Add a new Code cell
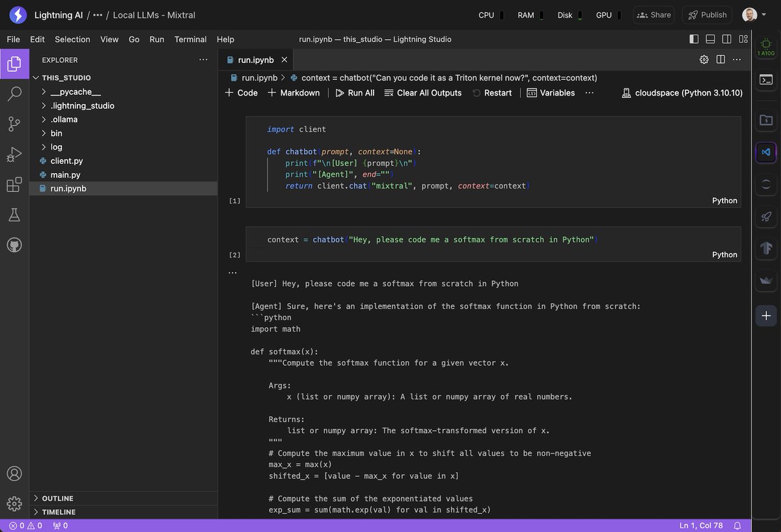 coord(241,93)
